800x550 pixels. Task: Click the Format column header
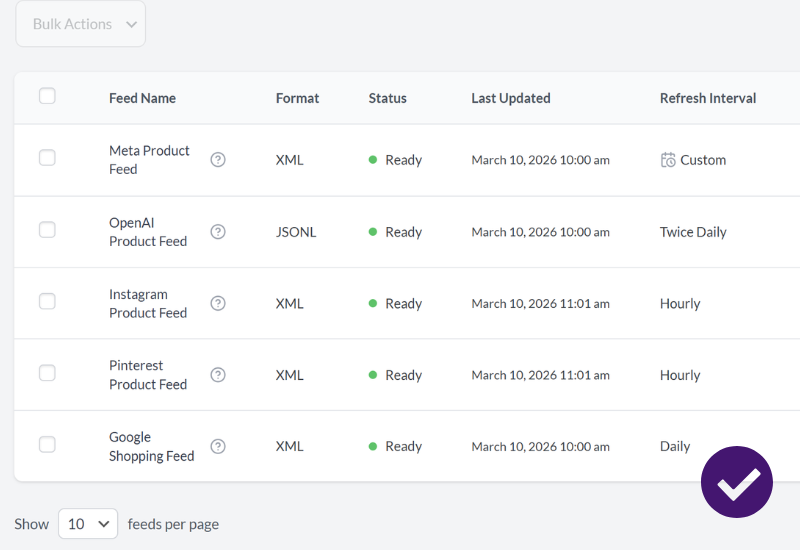pyautogui.click(x=297, y=98)
